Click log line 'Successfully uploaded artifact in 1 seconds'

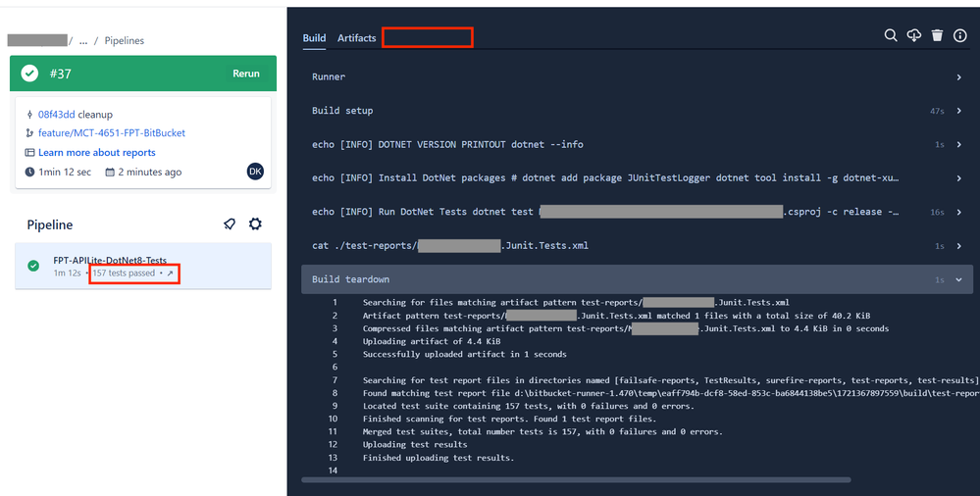click(464, 354)
